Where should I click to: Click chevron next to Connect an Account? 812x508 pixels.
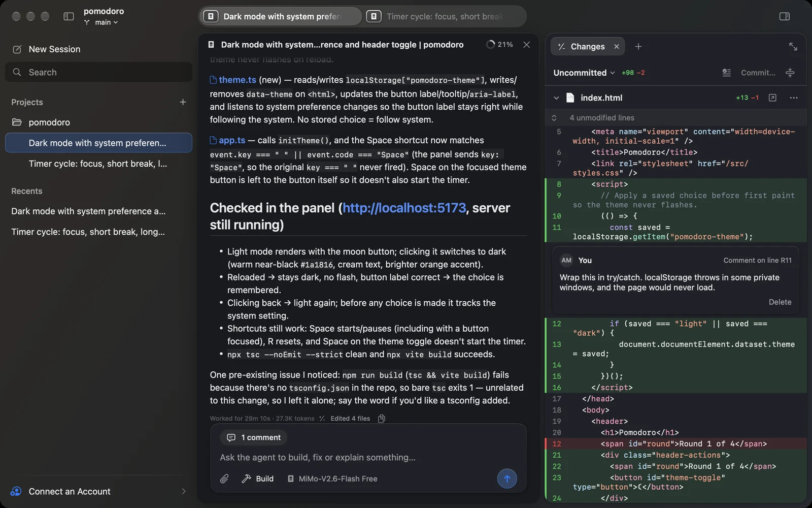(183, 491)
